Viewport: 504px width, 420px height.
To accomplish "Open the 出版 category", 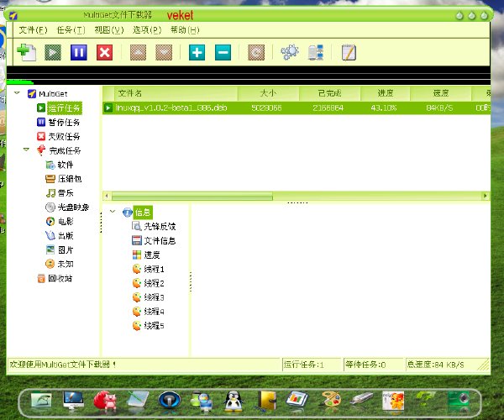I will pyautogui.click(x=66, y=235).
